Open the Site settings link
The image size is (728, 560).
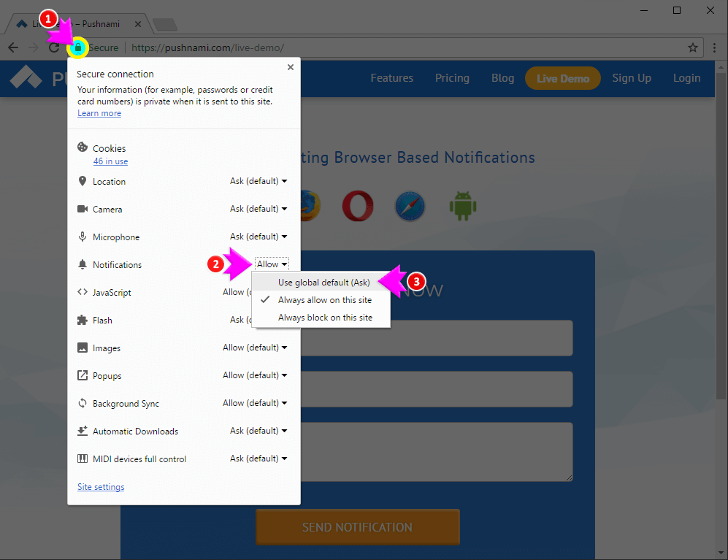pyautogui.click(x=101, y=487)
